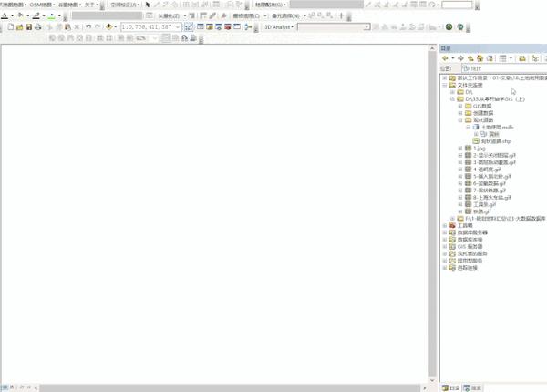Open the Search window icon
Image resolution: width=547 pixels, height=392 pixels.
219,26
